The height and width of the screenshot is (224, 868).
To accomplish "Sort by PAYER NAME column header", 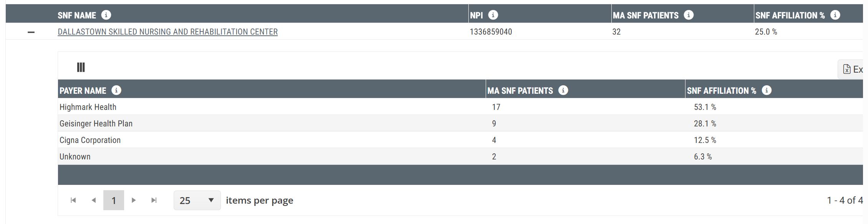I will tap(83, 91).
